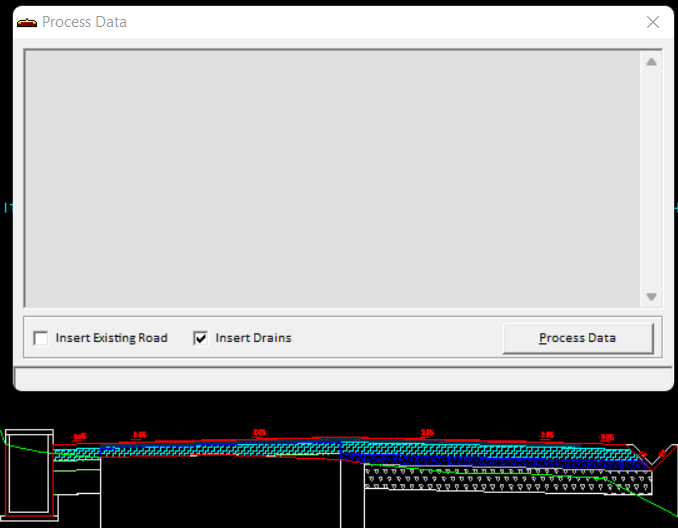Screen dimensions: 678x528
Task: Click the dark blue hatched pavement layer
Action: tap(450, 460)
